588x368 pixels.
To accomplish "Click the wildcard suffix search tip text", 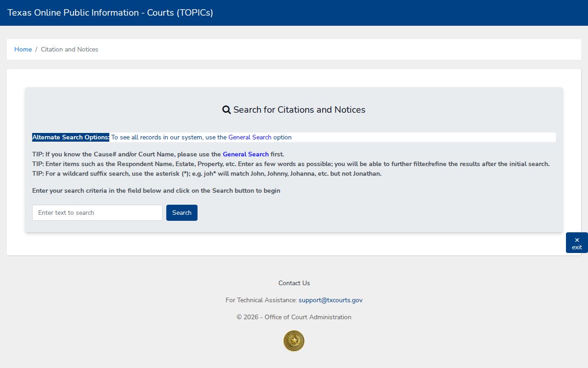I will (207, 173).
